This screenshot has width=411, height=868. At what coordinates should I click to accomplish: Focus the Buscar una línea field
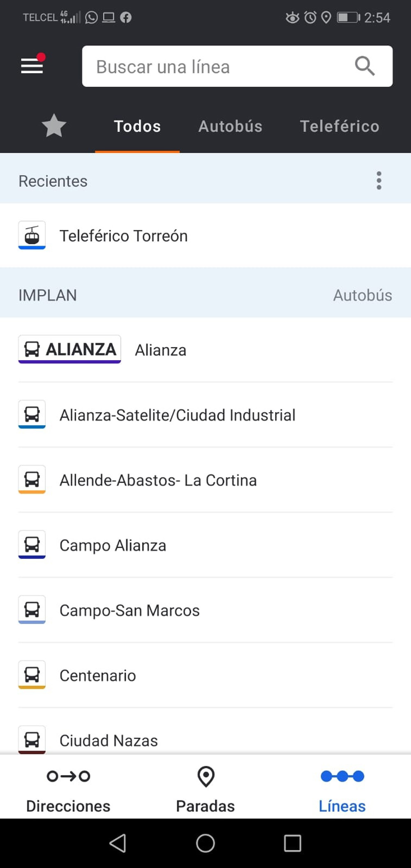pyautogui.click(x=218, y=67)
